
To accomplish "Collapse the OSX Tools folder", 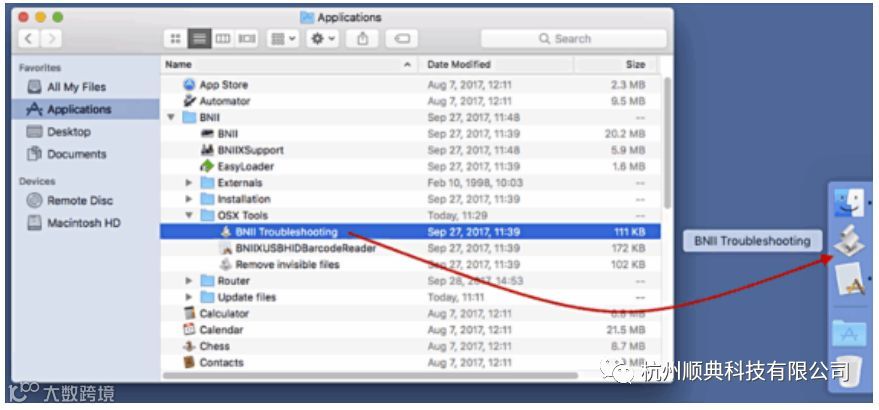I will coord(189,215).
